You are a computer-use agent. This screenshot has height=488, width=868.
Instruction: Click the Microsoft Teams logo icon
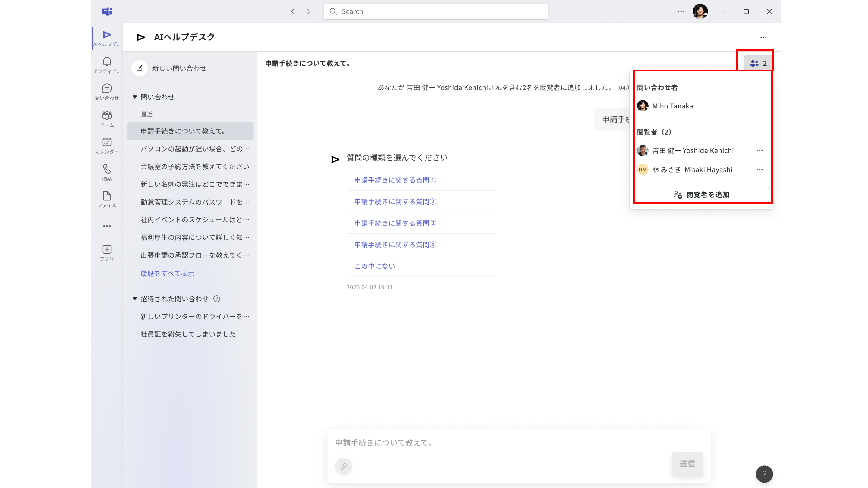click(107, 11)
